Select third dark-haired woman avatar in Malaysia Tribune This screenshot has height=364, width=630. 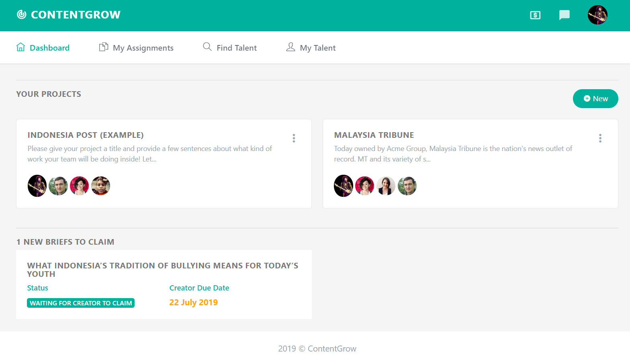click(386, 186)
